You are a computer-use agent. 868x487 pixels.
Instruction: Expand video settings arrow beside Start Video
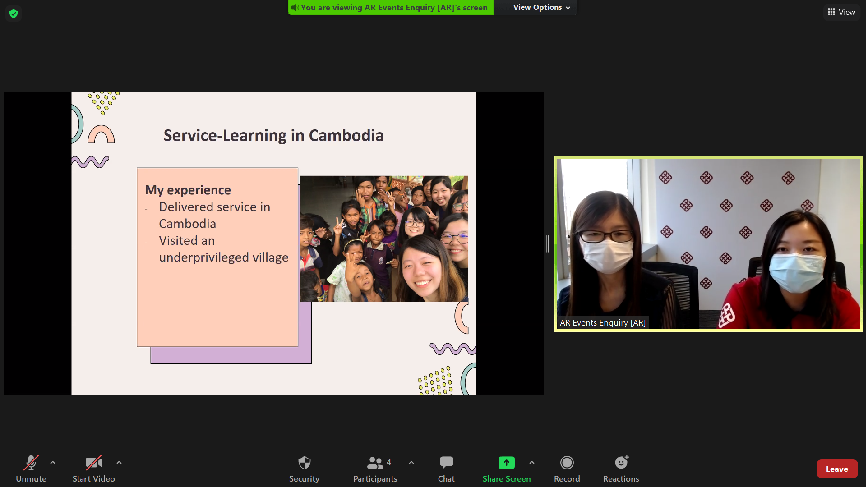tap(119, 463)
